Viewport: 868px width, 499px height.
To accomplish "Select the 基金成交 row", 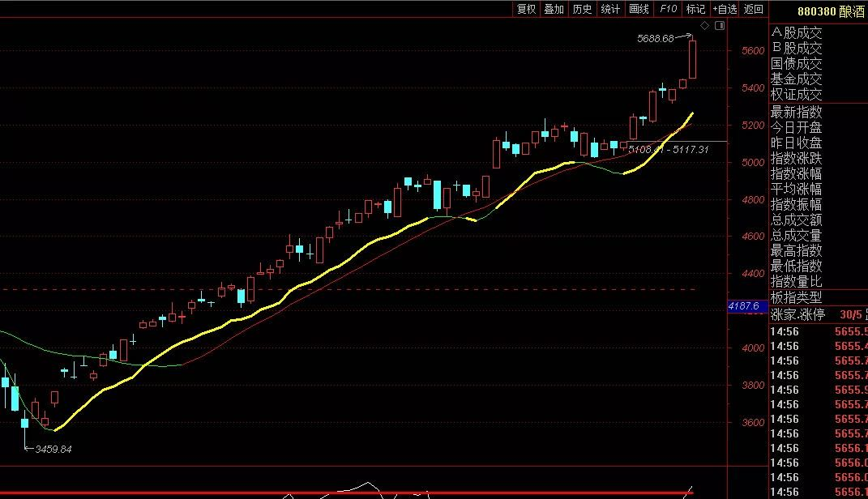I will click(x=796, y=79).
